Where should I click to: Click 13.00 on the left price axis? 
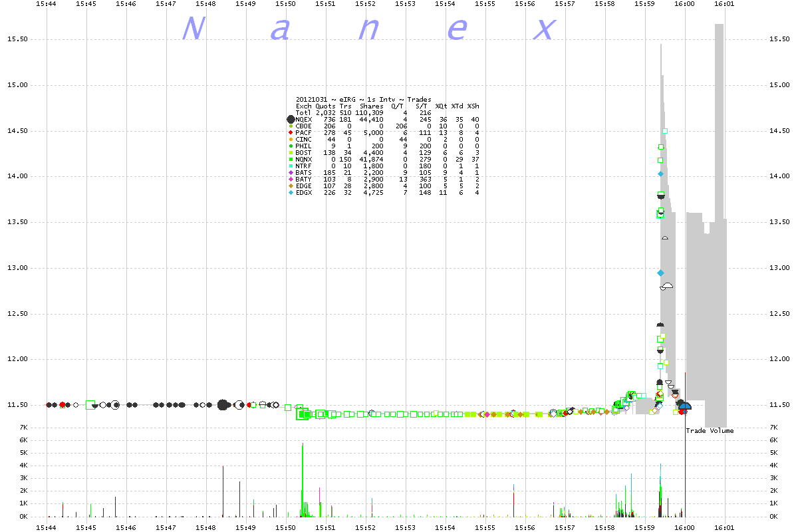[18, 268]
